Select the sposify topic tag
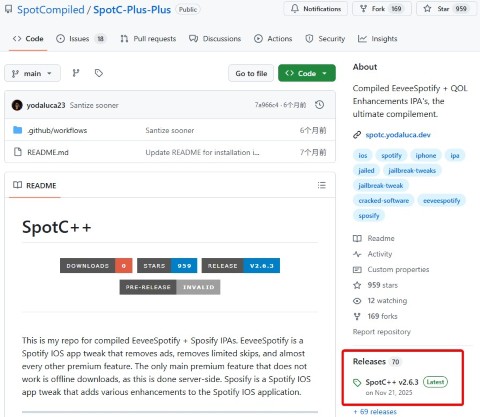The height and width of the screenshot is (417, 480). [369, 215]
